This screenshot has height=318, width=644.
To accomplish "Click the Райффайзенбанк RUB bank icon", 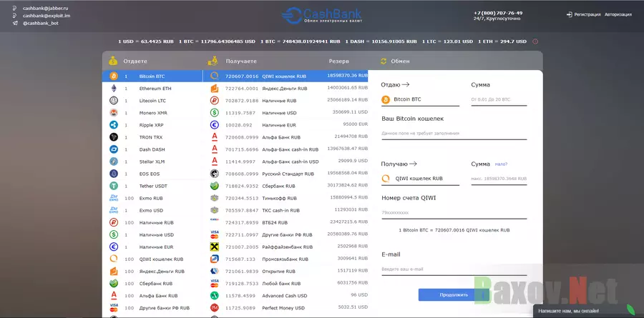I will click(x=215, y=247).
